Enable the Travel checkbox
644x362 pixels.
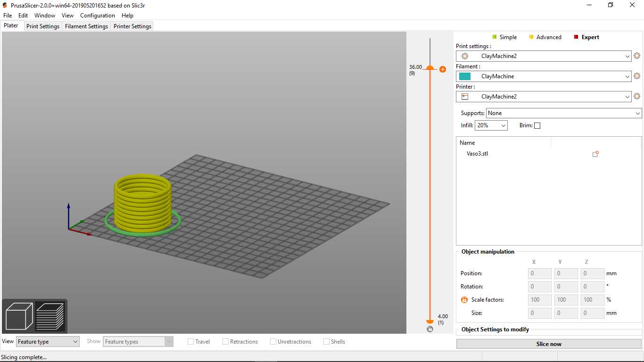pyautogui.click(x=190, y=342)
